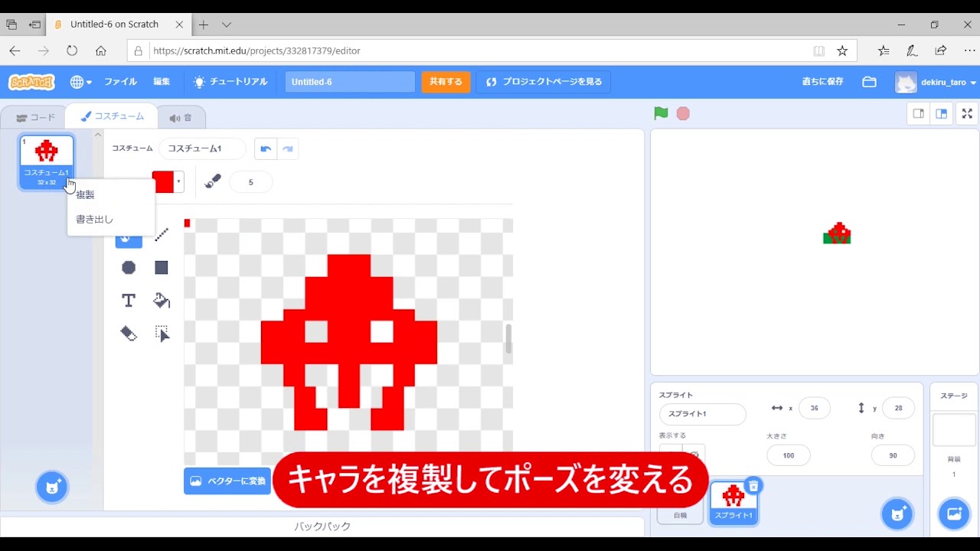The image size is (980, 551).
Task: Select the コスチューム1 costume thumbnail
Action: pyautogui.click(x=47, y=161)
